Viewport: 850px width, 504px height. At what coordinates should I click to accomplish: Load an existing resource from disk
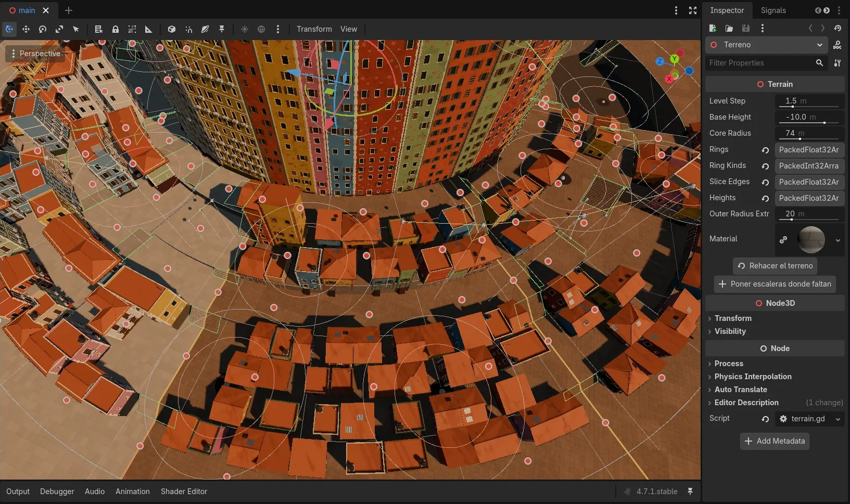729,28
